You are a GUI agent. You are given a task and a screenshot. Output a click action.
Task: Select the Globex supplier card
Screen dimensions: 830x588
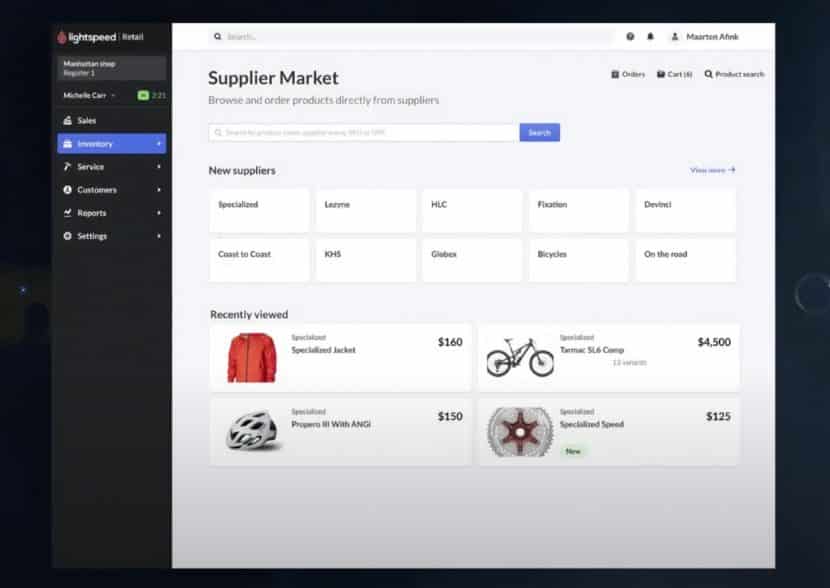(472, 260)
